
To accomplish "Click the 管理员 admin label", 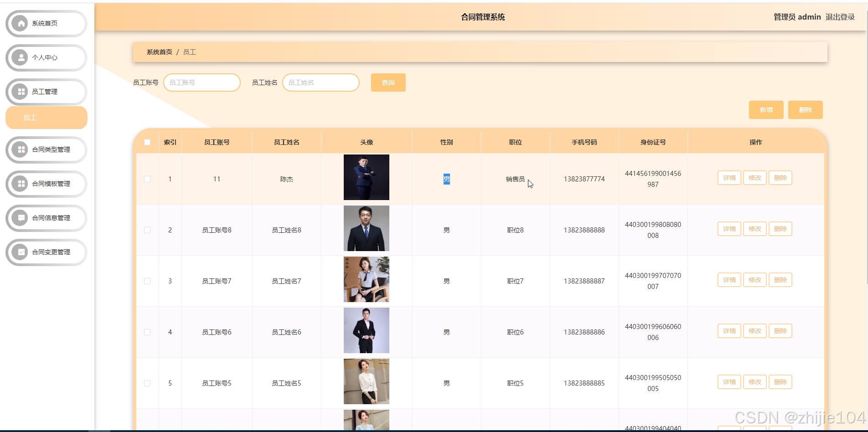I will [x=797, y=17].
